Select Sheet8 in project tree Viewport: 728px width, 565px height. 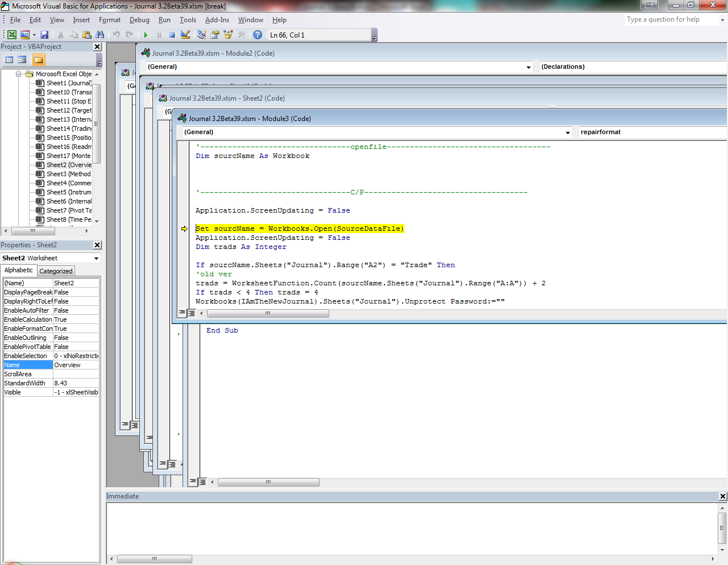[68, 219]
